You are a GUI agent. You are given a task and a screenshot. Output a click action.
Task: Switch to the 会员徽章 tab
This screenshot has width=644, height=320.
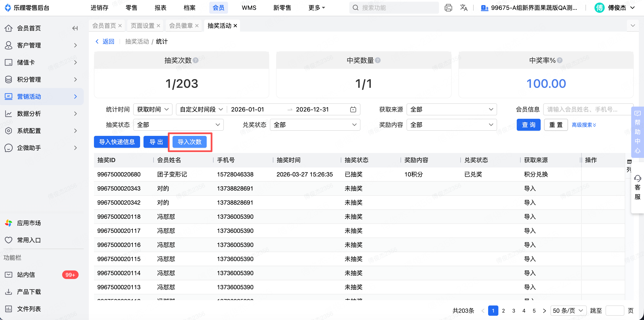point(181,25)
